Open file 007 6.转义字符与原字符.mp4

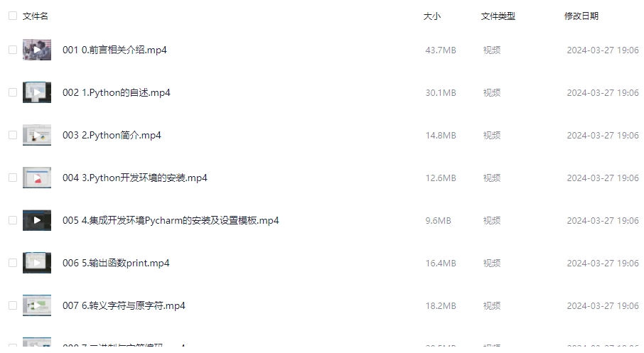tap(124, 305)
